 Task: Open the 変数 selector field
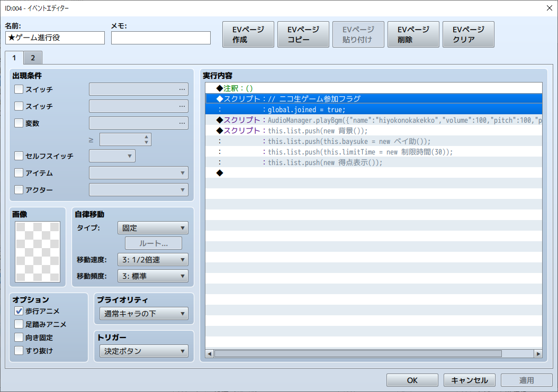point(138,123)
